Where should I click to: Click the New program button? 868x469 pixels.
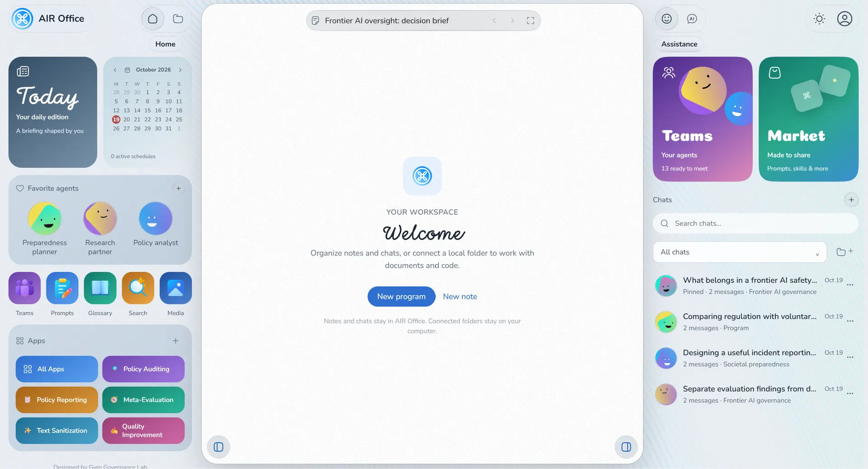[x=401, y=296]
